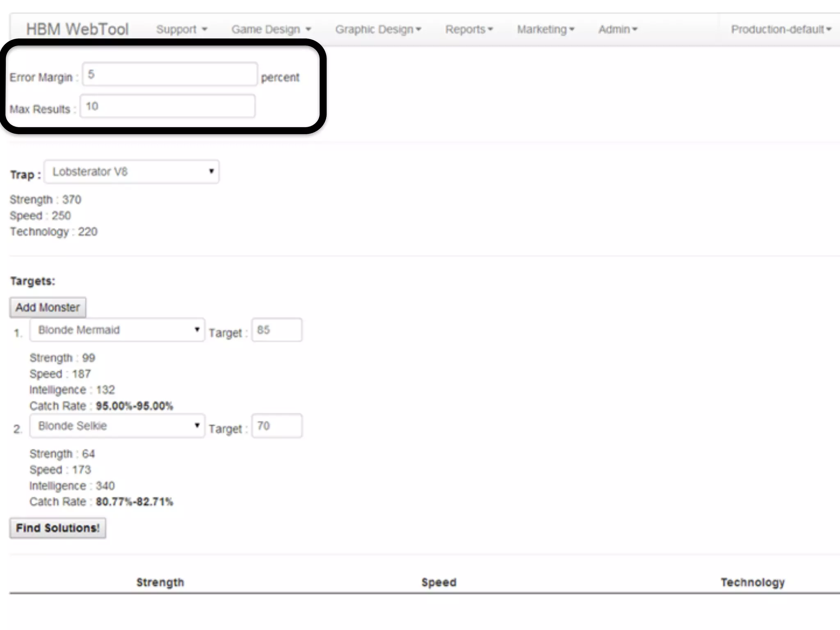The width and height of the screenshot is (840, 630).
Task: Click the Max Results input field
Action: pyautogui.click(x=167, y=107)
